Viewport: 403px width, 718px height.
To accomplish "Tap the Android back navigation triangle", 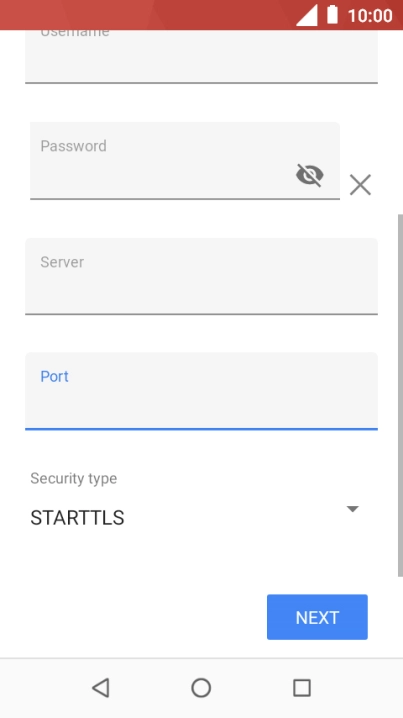I will tap(100, 688).
